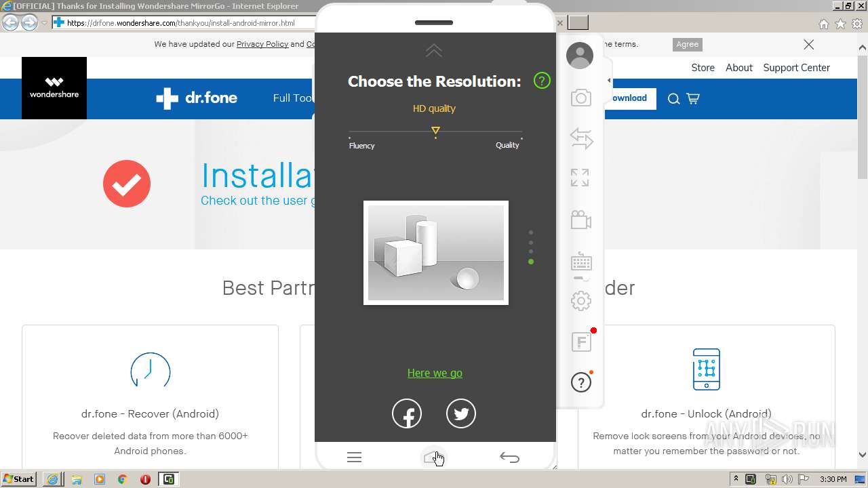Close the current Internet Explorer tab
868x488 pixels.
[x=560, y=23]
